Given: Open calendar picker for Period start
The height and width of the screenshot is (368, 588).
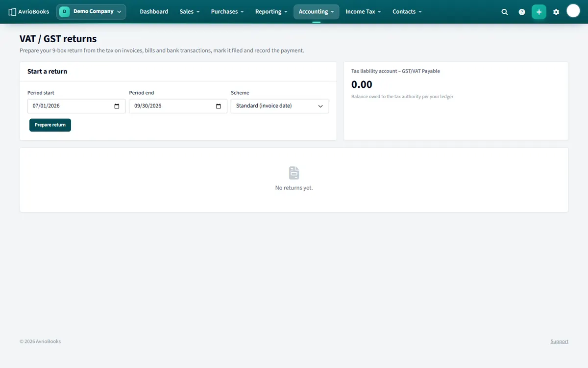Looking at the screenshot, I should [x=117, y=106].
